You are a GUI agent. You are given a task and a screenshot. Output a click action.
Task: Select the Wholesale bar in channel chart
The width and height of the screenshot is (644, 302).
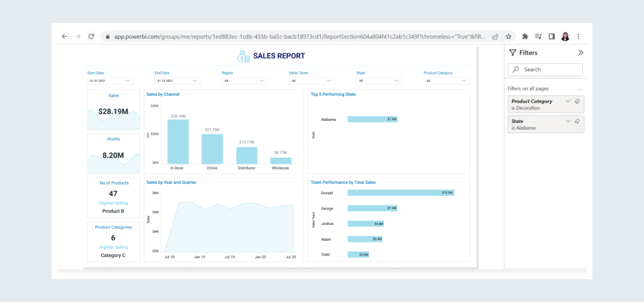281,161
